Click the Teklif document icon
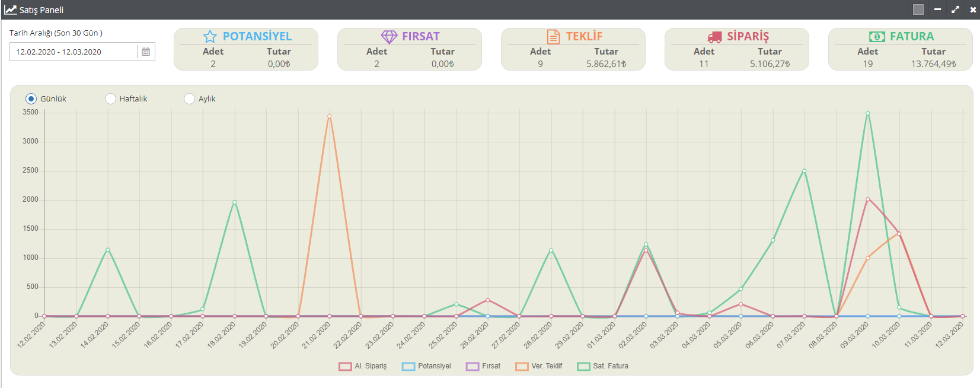Viewport: 980px width, 388px height. pos(553,37)
